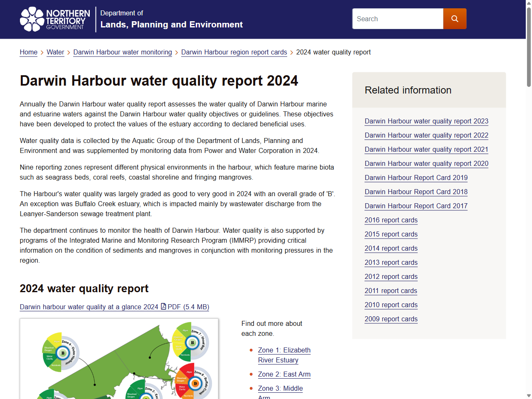The height and width of the screenshot is (399, 532).
Task: Open Darwin Harbour water quality report 2023
Action: pos(426,121)
